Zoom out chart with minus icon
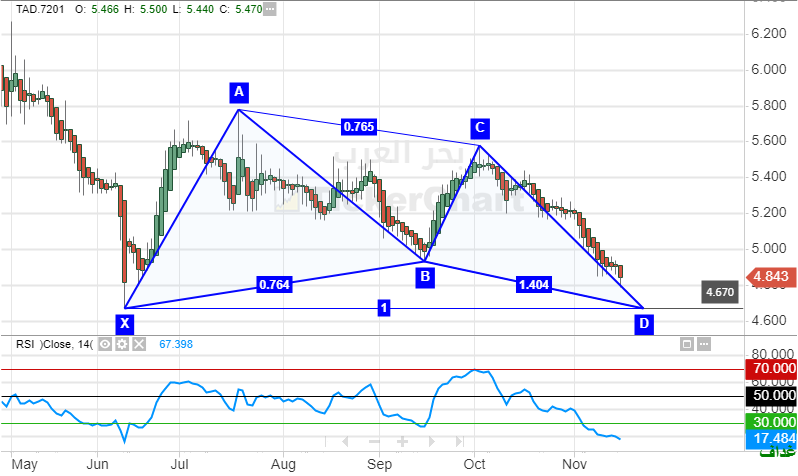The height and width of the screenshot is (476, 798). (374, 441)
